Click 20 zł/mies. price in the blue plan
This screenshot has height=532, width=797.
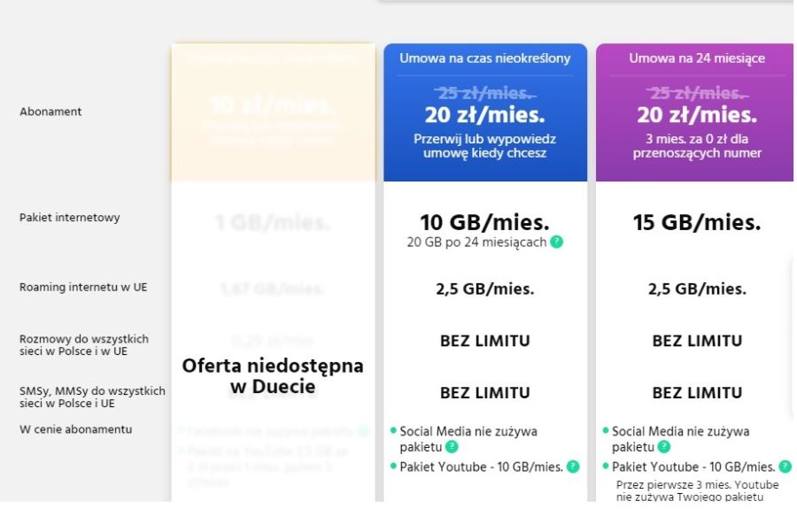[485, 115]
